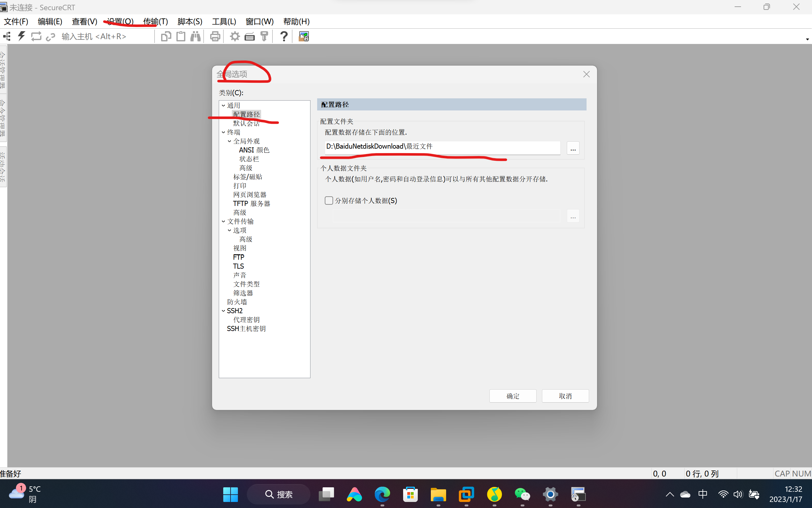Collapse the 文件传输 tree category

pos(223,222)
